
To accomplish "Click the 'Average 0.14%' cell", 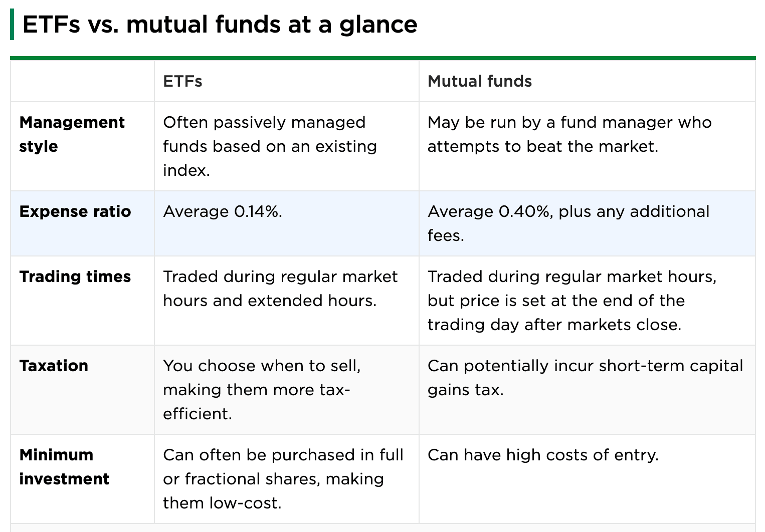I will pyautogui.click(x=223, y=211).
